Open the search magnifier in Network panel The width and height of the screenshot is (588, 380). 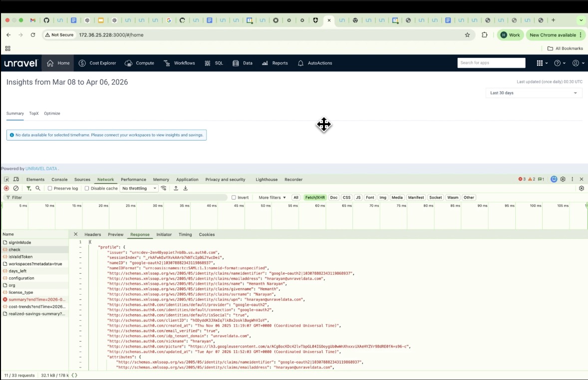tap(38, 189)
